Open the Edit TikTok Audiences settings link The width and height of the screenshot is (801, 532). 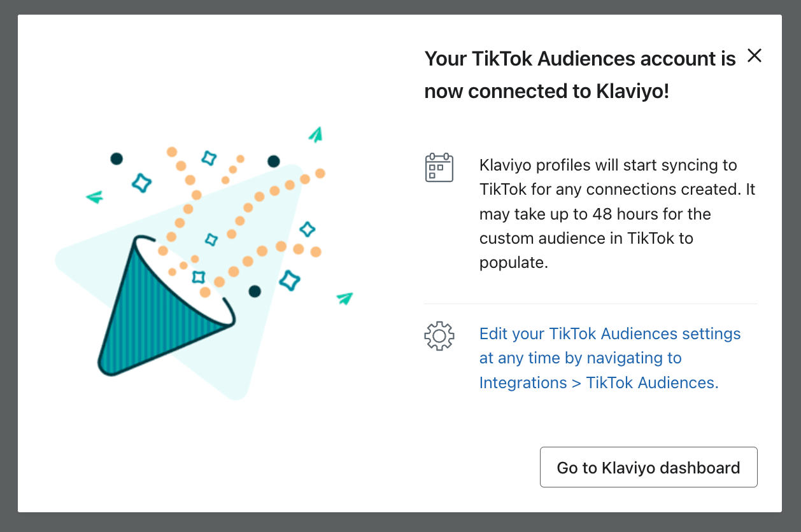pos(609,358)
